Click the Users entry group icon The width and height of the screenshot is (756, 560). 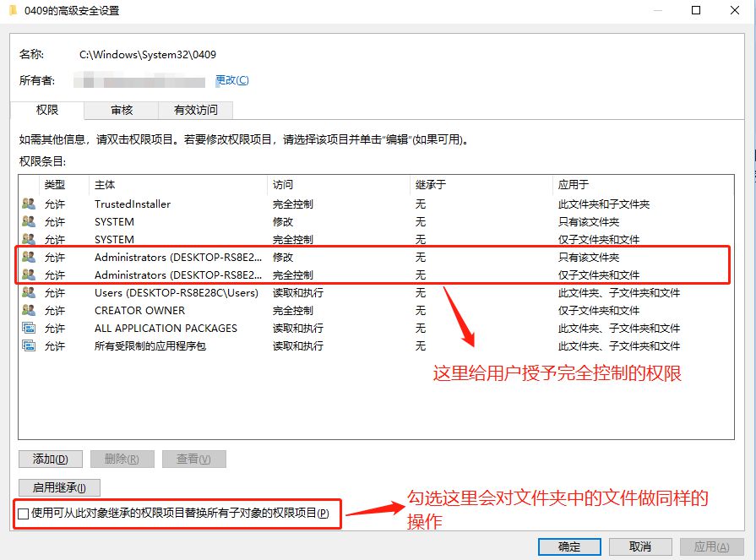[x=29, y=292]
